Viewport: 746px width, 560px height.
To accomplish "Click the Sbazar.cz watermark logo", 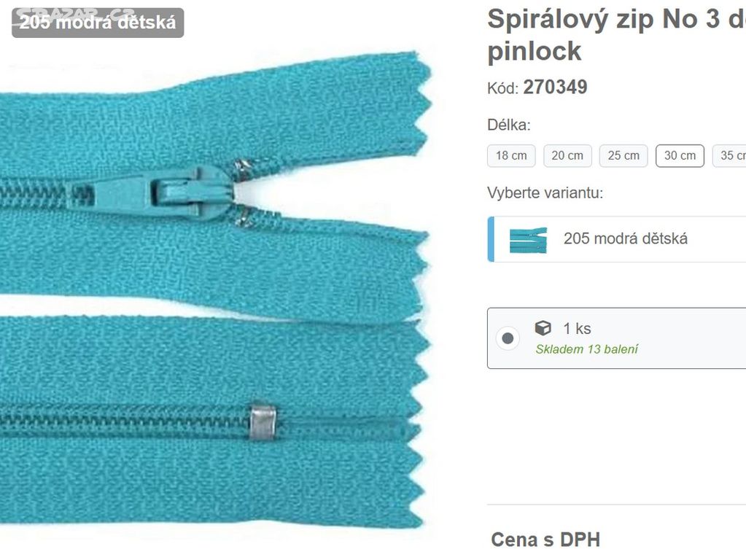I will click(x=74, y=15).
